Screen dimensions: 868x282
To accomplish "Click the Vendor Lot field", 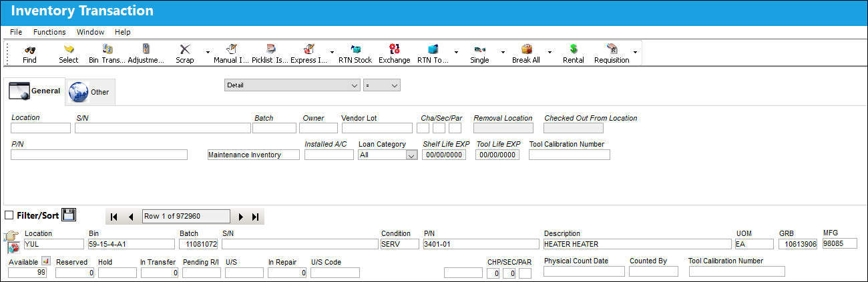I will tap(377, 128).
